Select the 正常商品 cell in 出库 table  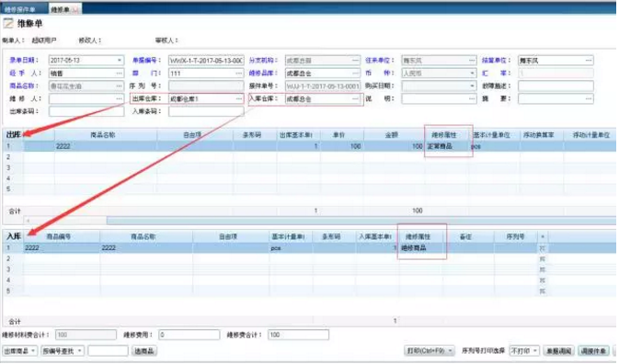click(440, 146)
